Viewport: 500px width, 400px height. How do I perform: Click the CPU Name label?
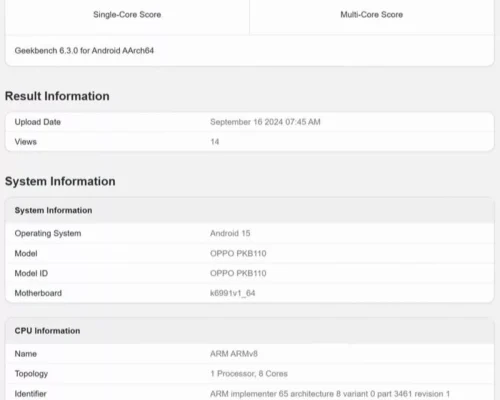tap(26, 354)
